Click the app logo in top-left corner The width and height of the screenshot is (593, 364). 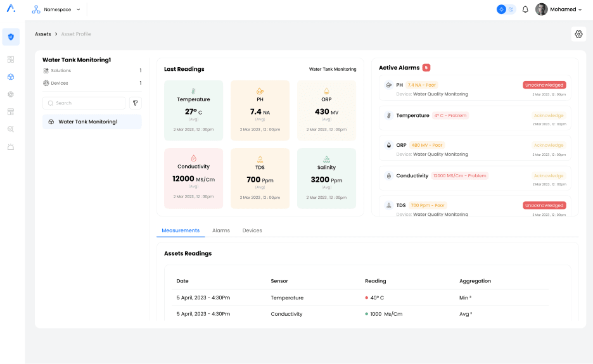pyautogui.click(x=11, y=9)
